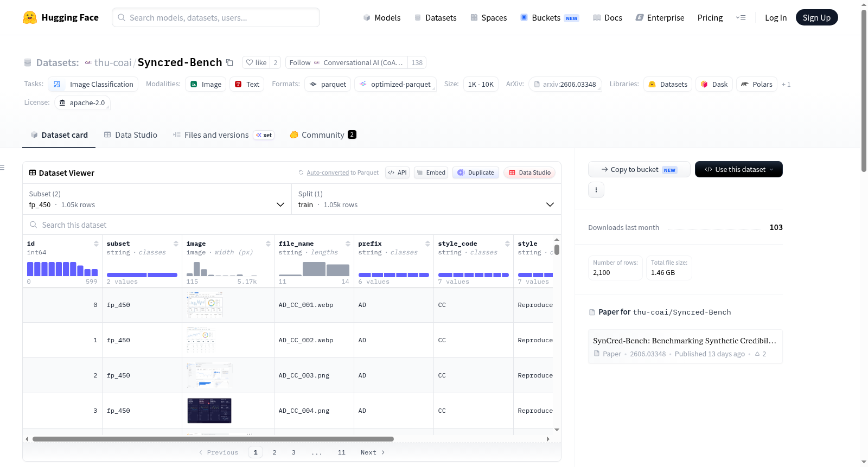Viewport: 868px width, 467px height.
Task: Open the Dask library tag
Action: click(714, 84)
